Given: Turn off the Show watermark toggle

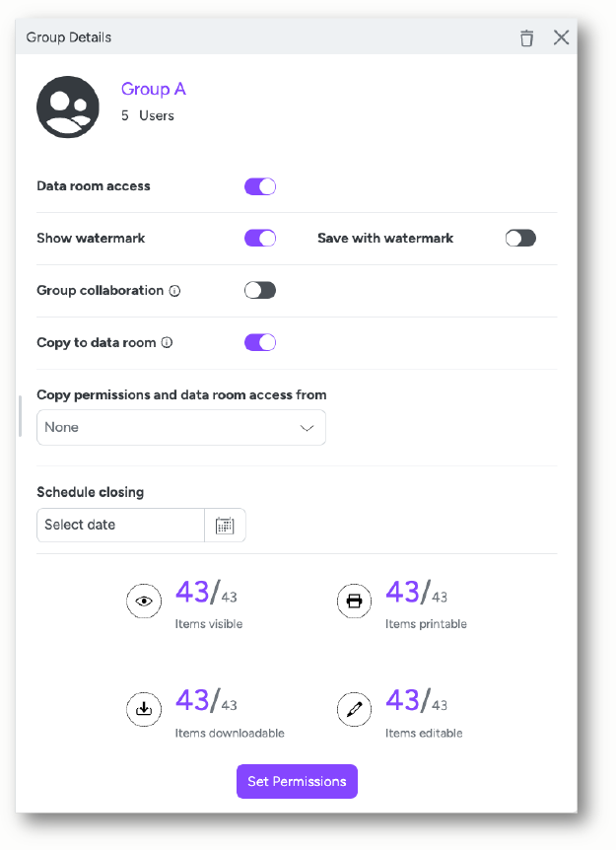Looking at the screenshot, I should click(x=260, y=238).
